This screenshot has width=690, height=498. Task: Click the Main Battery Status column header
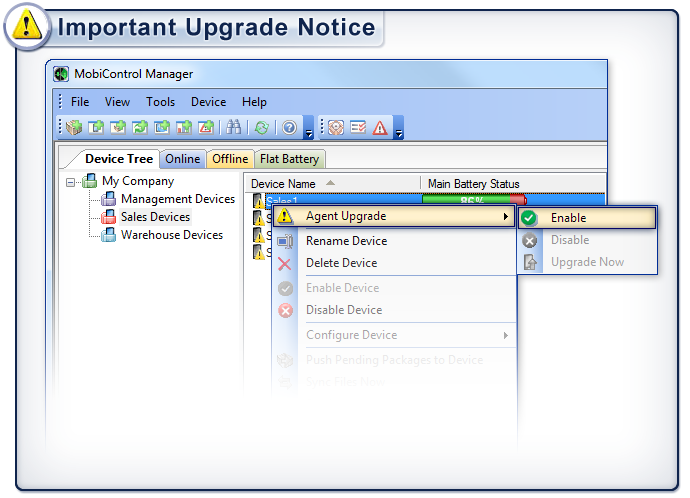coord(473,184)
